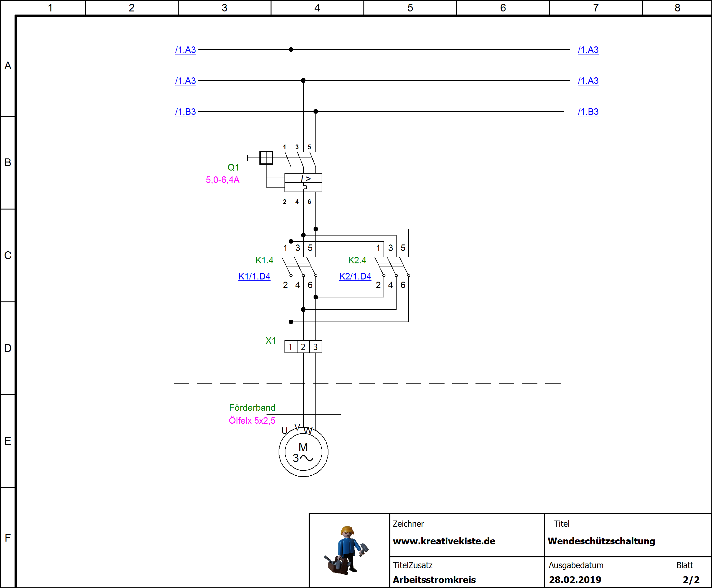The width and height of the screenshot is (712, 588).
Task: Click the 5,0-6,4A setting range text
Action: (223, 180)
